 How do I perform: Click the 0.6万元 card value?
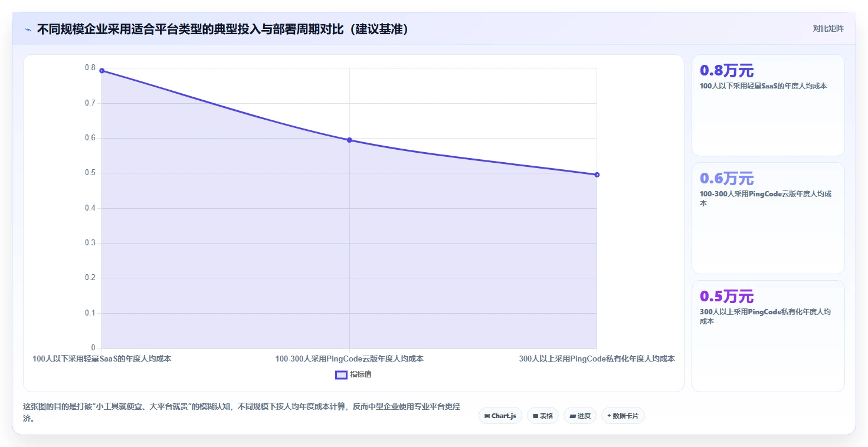point(726,179)
